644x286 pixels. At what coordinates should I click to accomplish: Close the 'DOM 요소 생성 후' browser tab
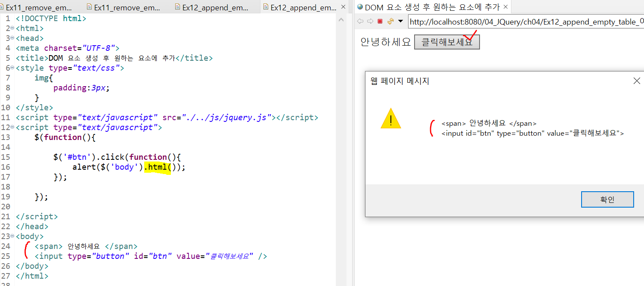(x=505, y=7)
